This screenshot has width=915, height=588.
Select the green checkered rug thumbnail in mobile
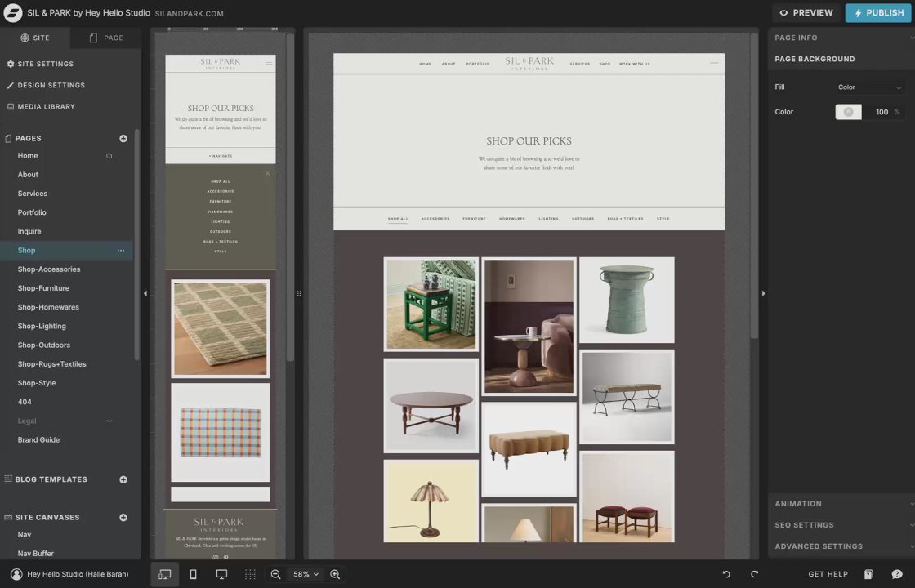click(221, 329)
